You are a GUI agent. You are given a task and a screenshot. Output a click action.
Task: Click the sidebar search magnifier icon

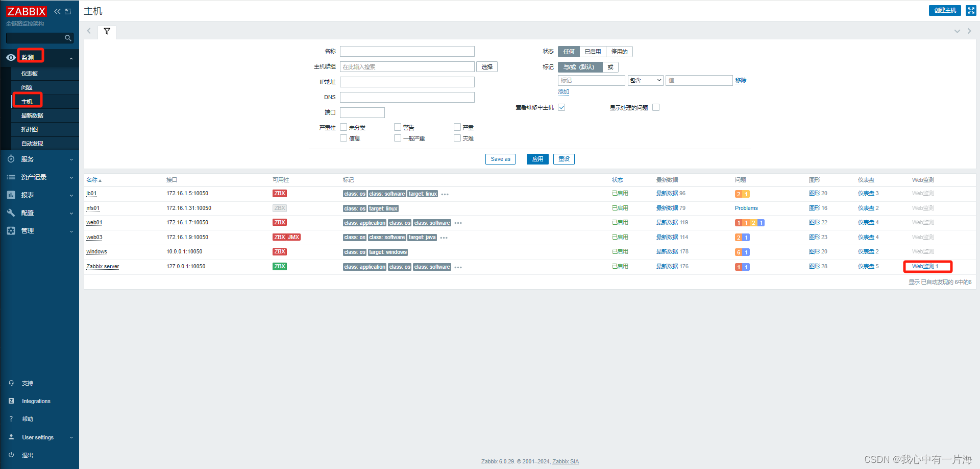pos(68,38)
